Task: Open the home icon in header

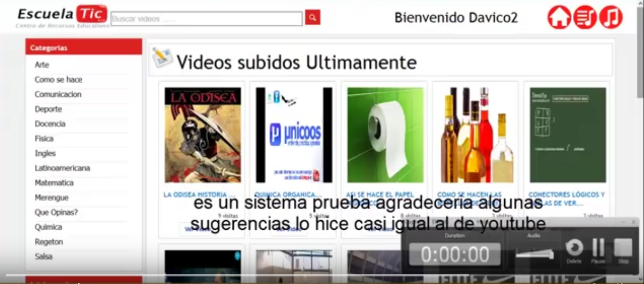Action: (559, 18)
